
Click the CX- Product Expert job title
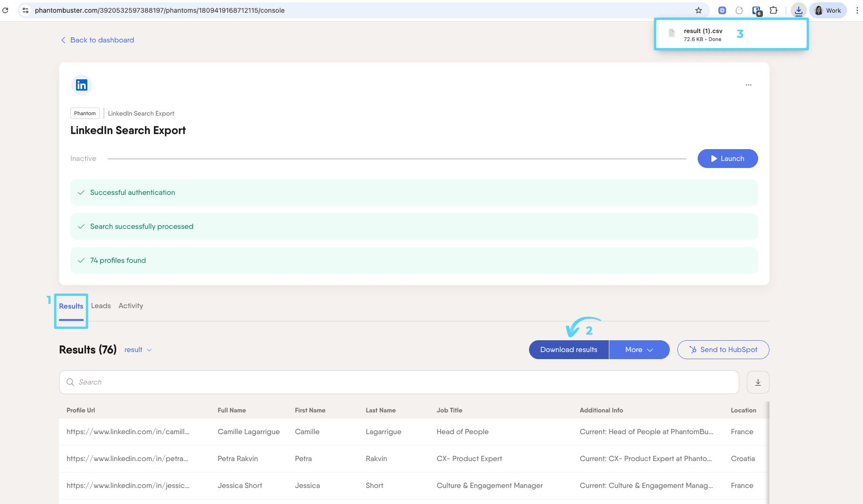[x=470, y=459]
